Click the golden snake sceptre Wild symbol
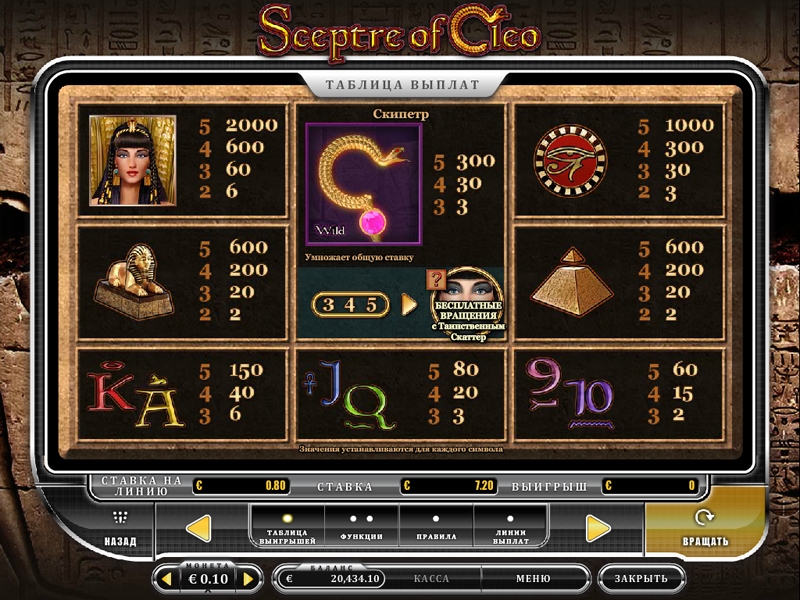The height and width of the screenshot is (600, 800). [x=364, y=184]
